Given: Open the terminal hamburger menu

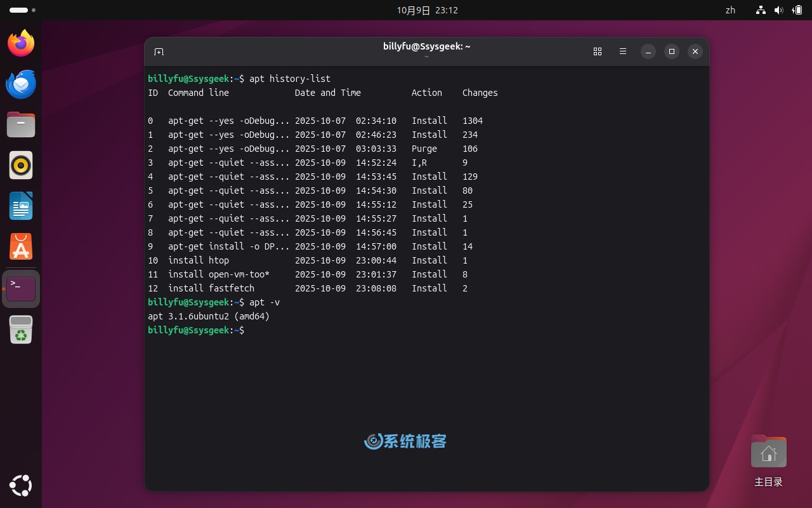Looking at the screenshot, I should tap(622, 51).
